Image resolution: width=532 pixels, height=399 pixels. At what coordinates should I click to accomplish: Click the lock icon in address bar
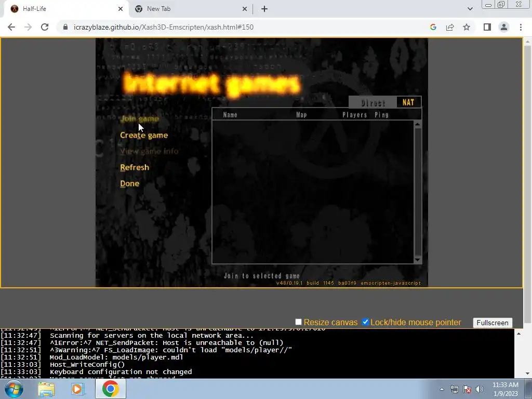click(65, 27)
